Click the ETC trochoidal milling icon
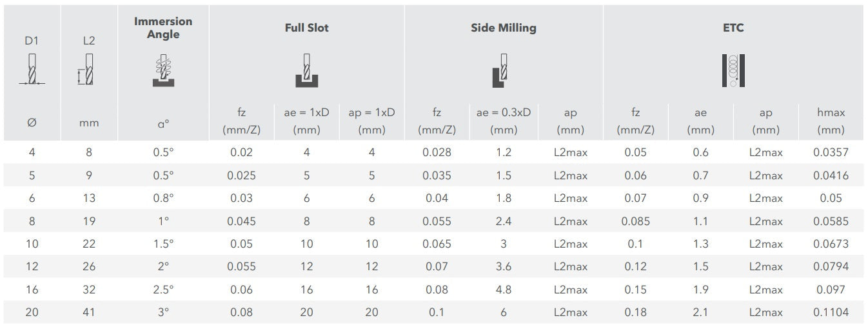The image size is (868, 327). click(x=733, y=70)
